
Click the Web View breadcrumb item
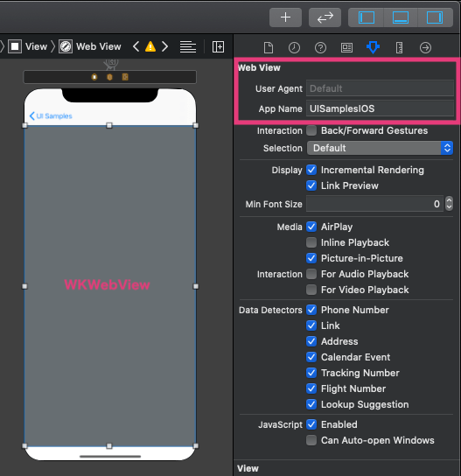[90, 46]
